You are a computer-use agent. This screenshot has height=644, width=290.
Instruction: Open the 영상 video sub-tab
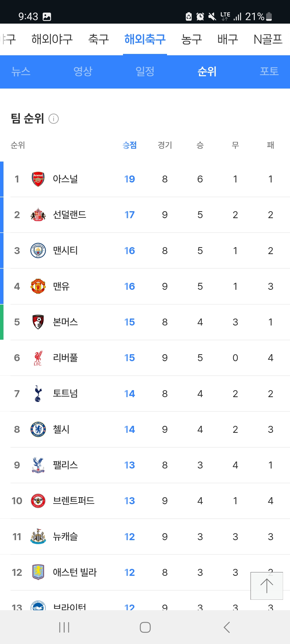click(x=83, y=72)
